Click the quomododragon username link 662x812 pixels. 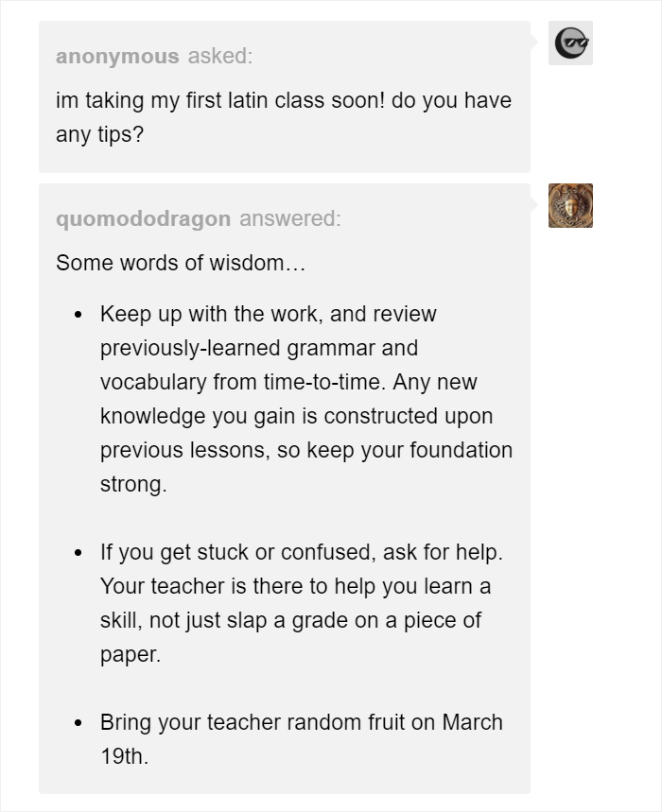(x=143, y=219)
